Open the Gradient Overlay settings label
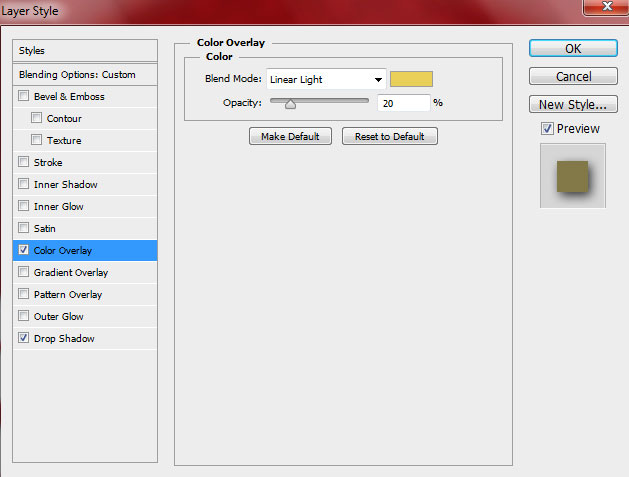The image size is (629, 477). (x=71, y=272)
